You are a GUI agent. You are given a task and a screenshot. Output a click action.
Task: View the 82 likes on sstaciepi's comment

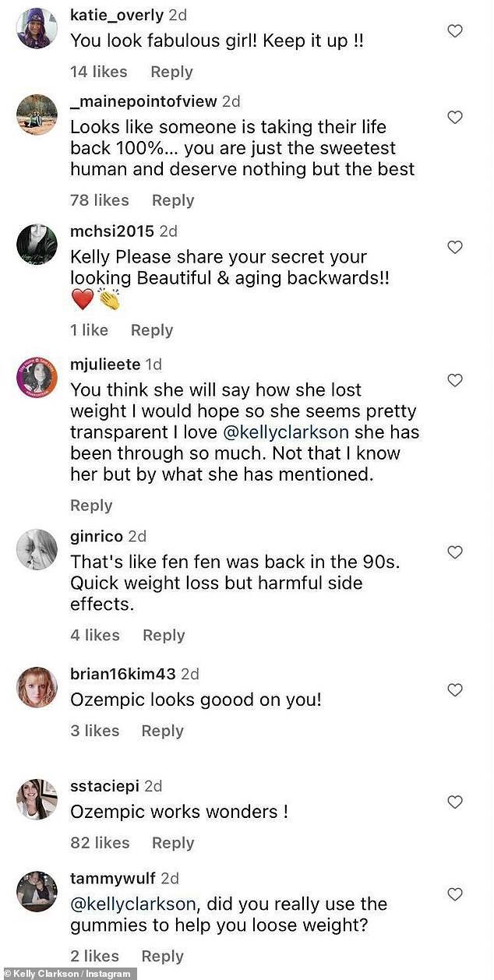[100, 843]
